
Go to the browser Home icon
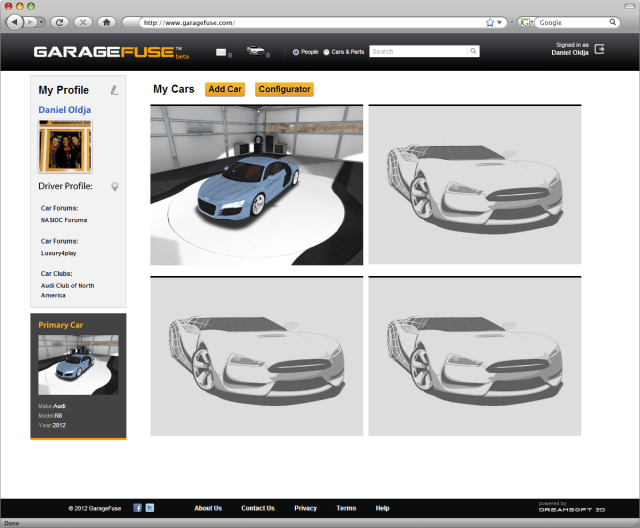click(x=107, y=22)
